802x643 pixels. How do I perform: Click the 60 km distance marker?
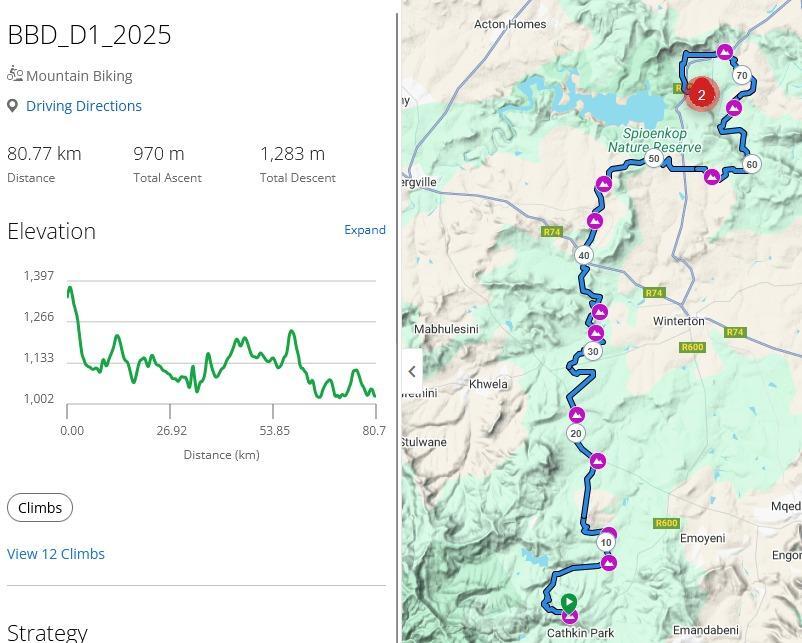(x=752, y=164)
